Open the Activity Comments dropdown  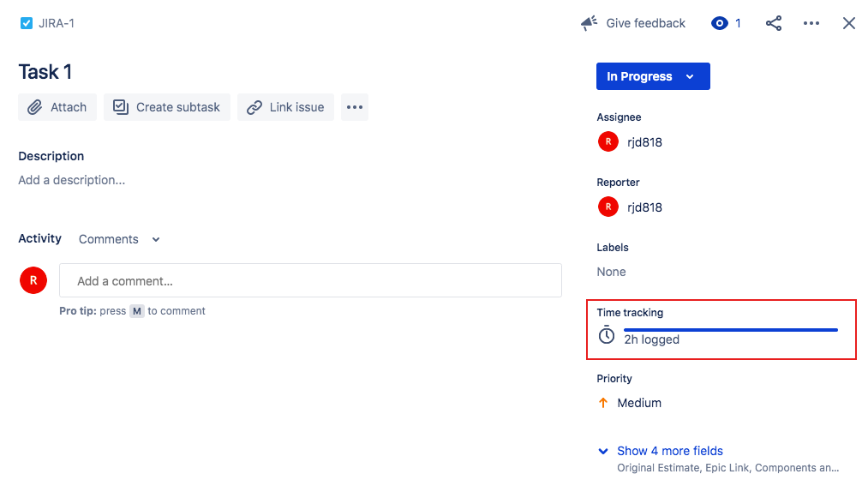point(119,239)
